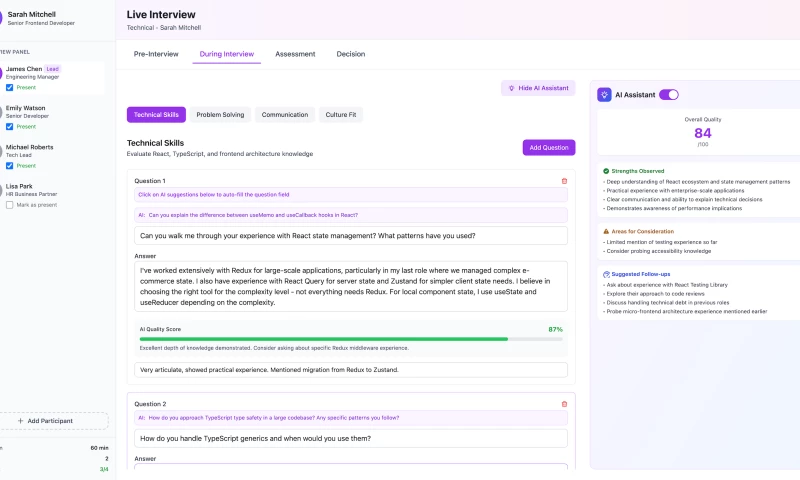The width and height of the screenshot is (800, 480).
Task: Click 'Explore their approach to code reviews'
Action: click(x=654, y=294)
